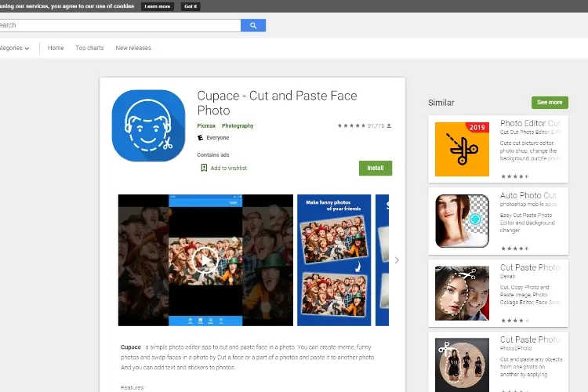Viewport: 588px width, 392px height.
Task: Open the Cut Paste Photo Derati icon
Action: click(x=462, y=293)
